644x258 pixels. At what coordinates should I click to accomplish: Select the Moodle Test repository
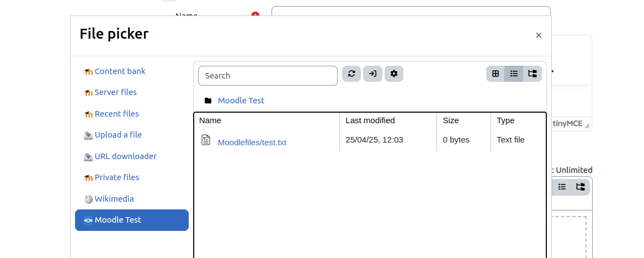[132, 220]
